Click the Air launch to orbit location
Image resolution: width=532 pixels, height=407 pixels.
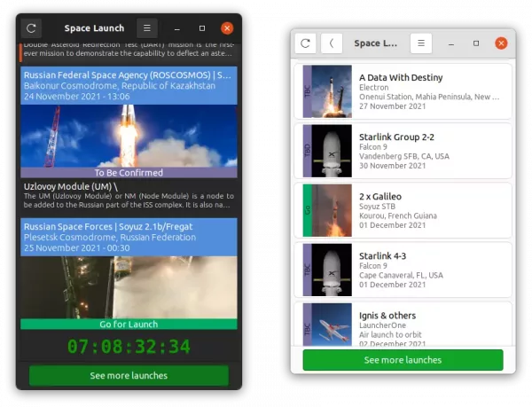tap(390, 335)
